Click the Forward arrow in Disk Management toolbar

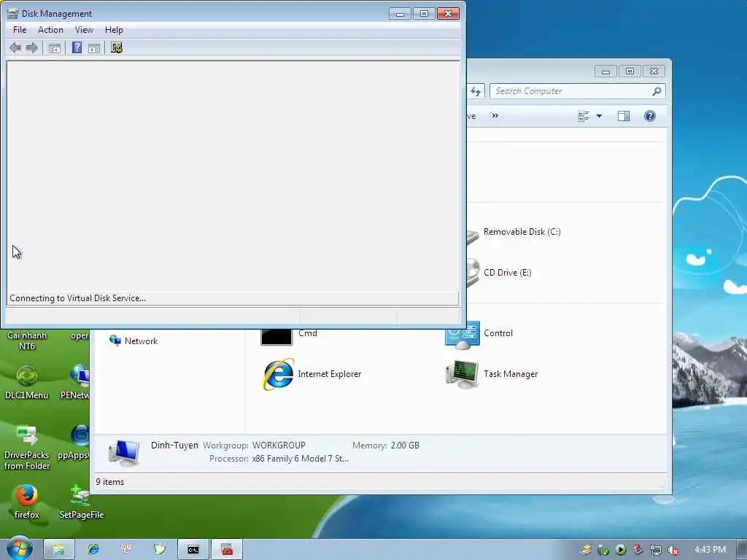coord(32,47)
